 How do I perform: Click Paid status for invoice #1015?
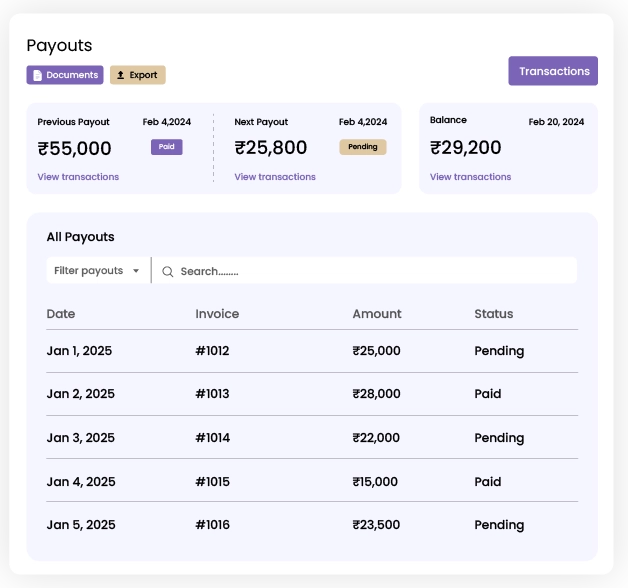(488, 481)
